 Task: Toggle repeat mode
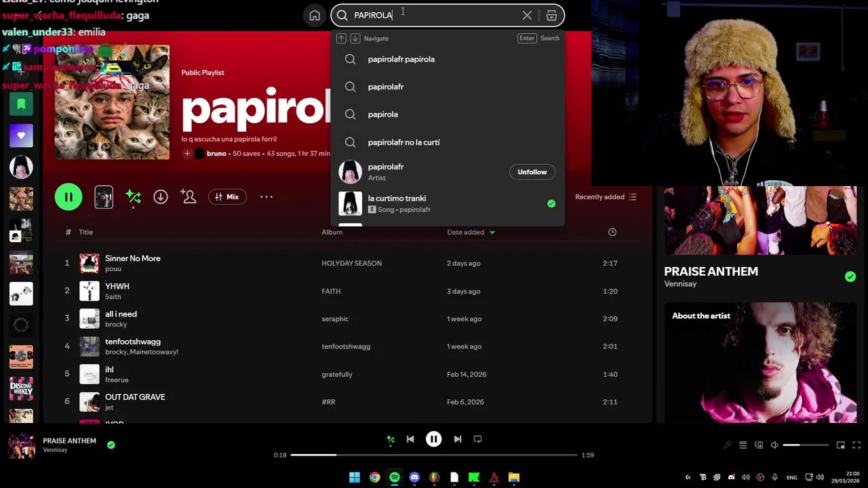point(477,439)
